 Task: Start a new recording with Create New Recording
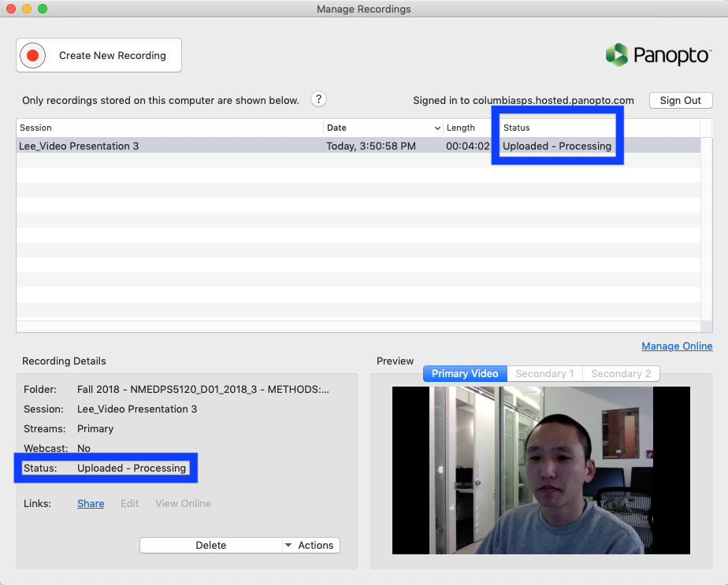coord(99,55)
